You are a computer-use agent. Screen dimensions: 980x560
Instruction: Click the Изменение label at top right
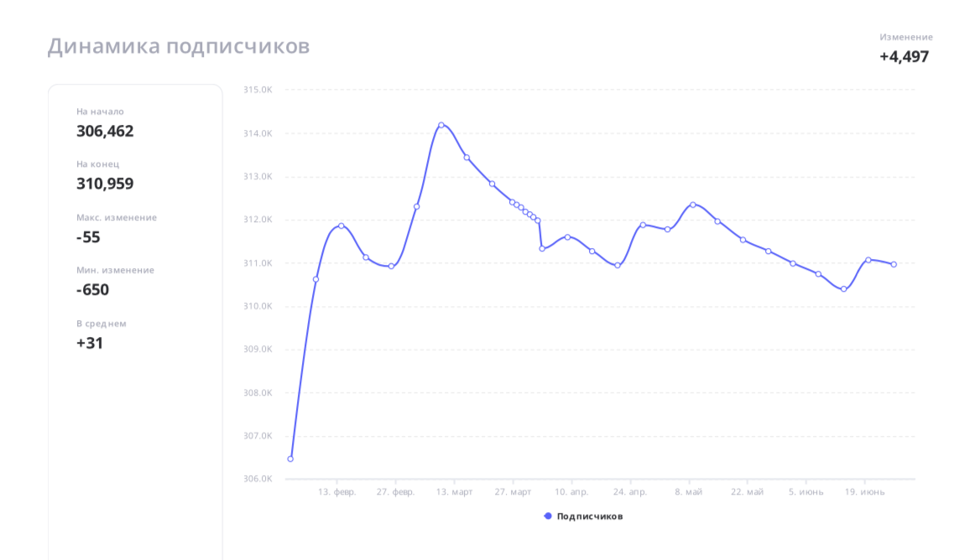click(906, 37)
